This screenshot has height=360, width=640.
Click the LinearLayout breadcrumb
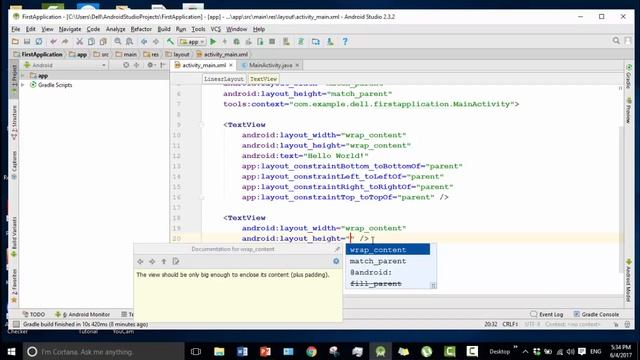tap(224, 79)
